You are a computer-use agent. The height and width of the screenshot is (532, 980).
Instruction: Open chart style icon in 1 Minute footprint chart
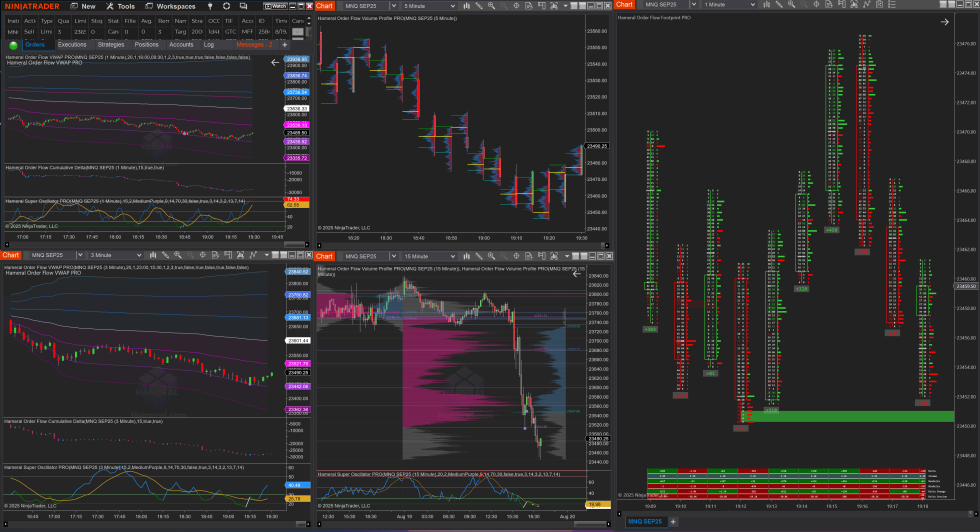tap(767, 4)
